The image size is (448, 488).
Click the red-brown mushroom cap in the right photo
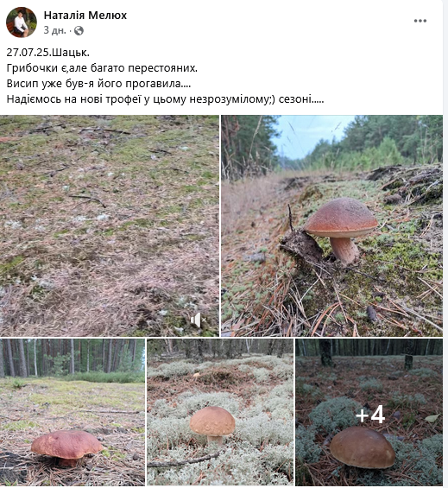tap(341, 216)
